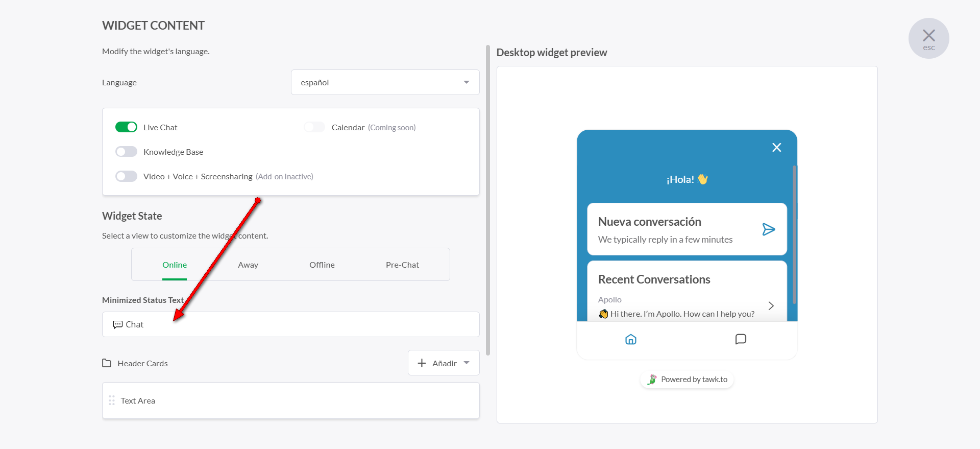The image size is (980, 449).
Task: Click the home icon in widget preview
Action: click(x=631, y=340)
